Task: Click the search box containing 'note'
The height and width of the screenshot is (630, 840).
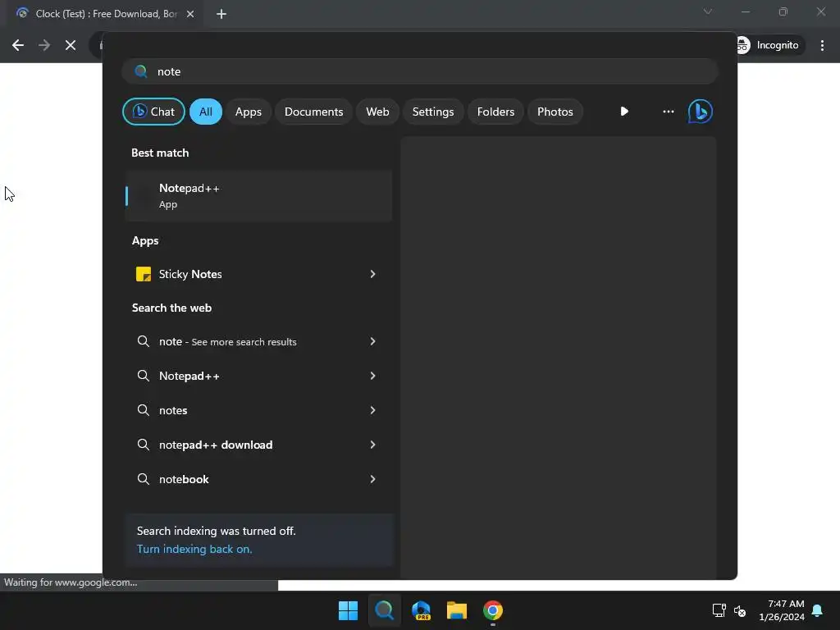Action: (x=420, y=71)
